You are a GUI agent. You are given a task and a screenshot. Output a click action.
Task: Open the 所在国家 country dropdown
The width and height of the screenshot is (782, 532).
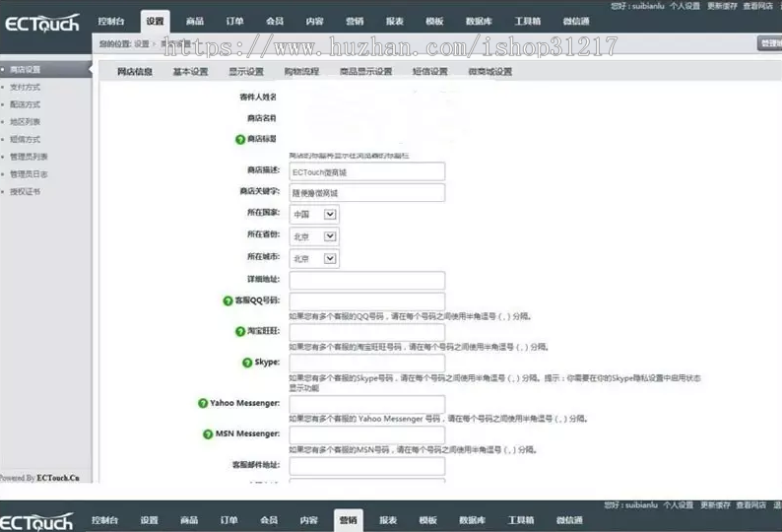[314, 214]
